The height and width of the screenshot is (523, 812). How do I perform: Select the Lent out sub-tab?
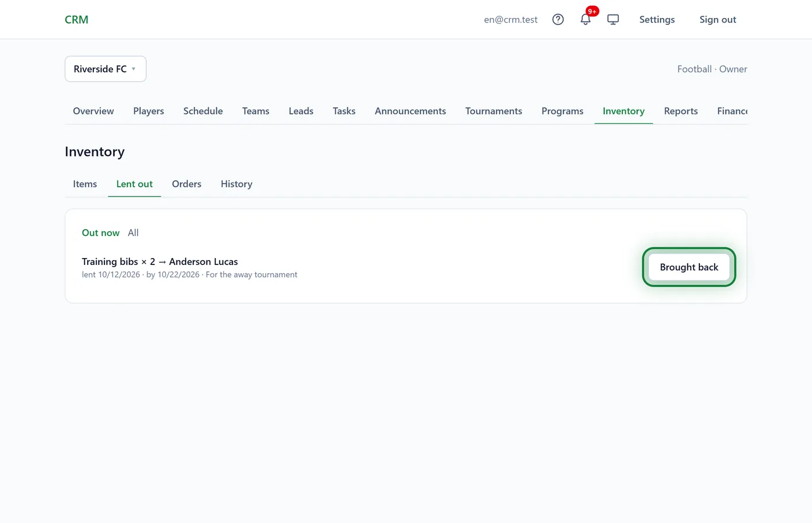click(x=135, y=184)
